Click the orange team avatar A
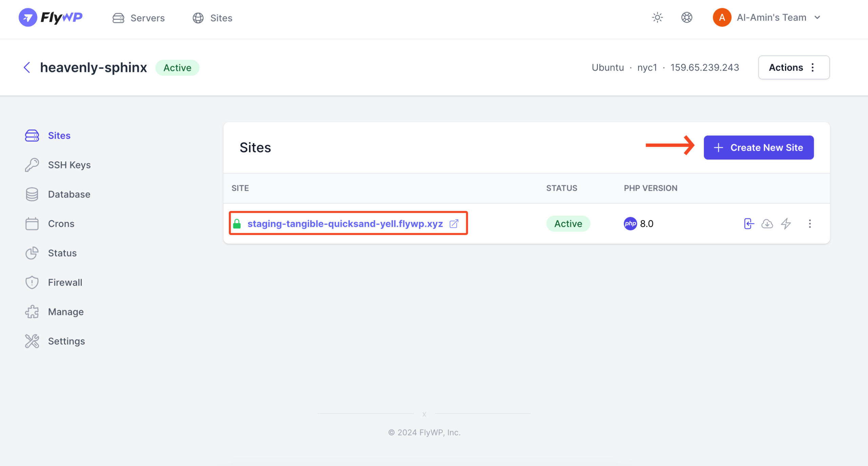 pos(722,18)
